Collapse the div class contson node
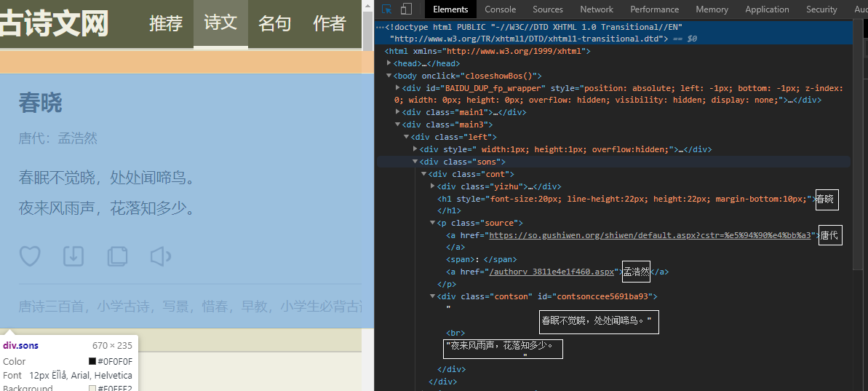This screenshot has width=868, height=391. point(434,296)
